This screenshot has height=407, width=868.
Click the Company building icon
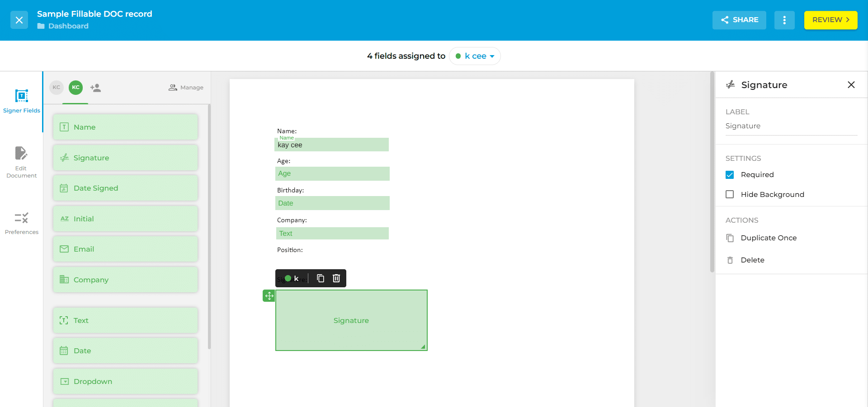click(x=64, y=280)
